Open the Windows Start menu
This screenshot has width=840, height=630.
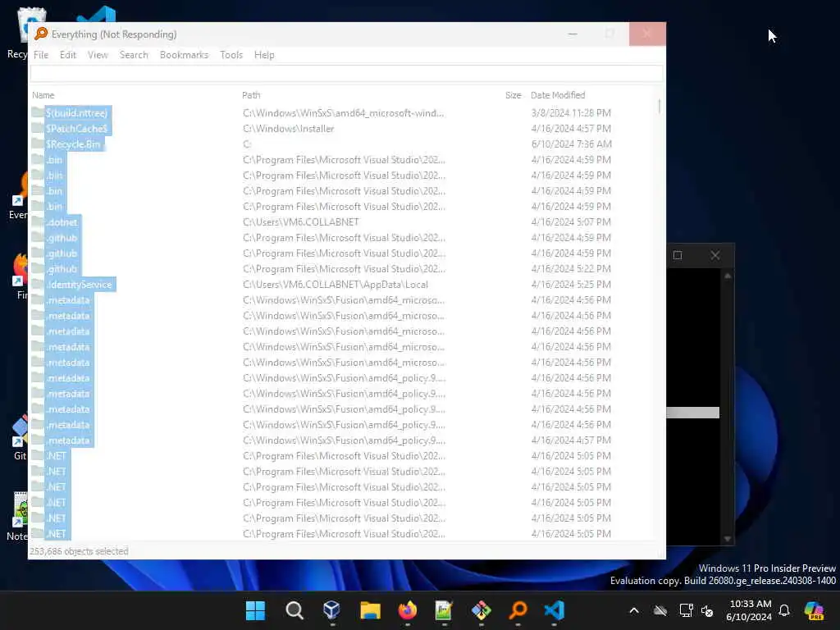pyautogui.click(x=256, y=610)
